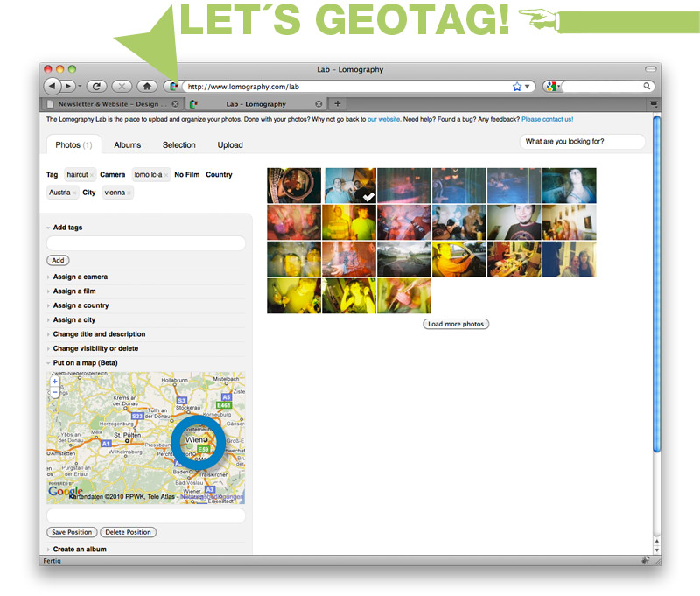The image size is (700, 596).
Task: Zoom out on the map
Action: point(54,392)
